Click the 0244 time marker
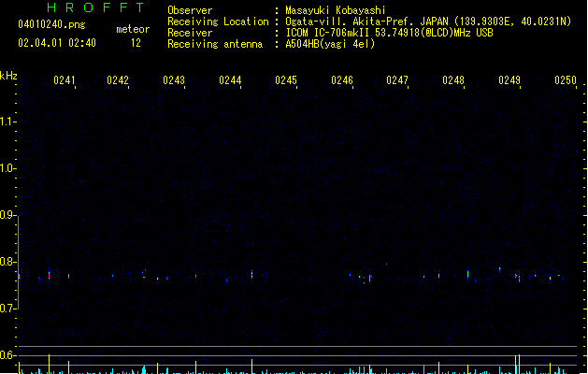 point(230,80)
